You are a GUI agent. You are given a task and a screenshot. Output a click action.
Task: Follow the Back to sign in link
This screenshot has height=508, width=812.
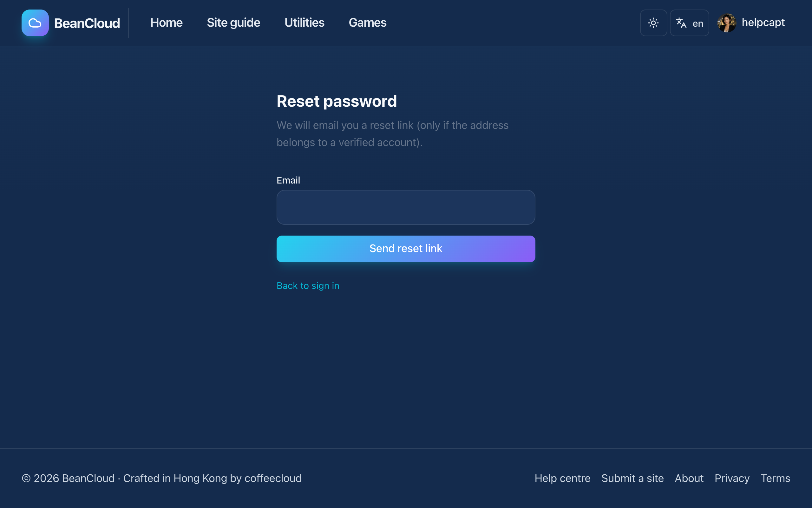[x=308, y=285]
